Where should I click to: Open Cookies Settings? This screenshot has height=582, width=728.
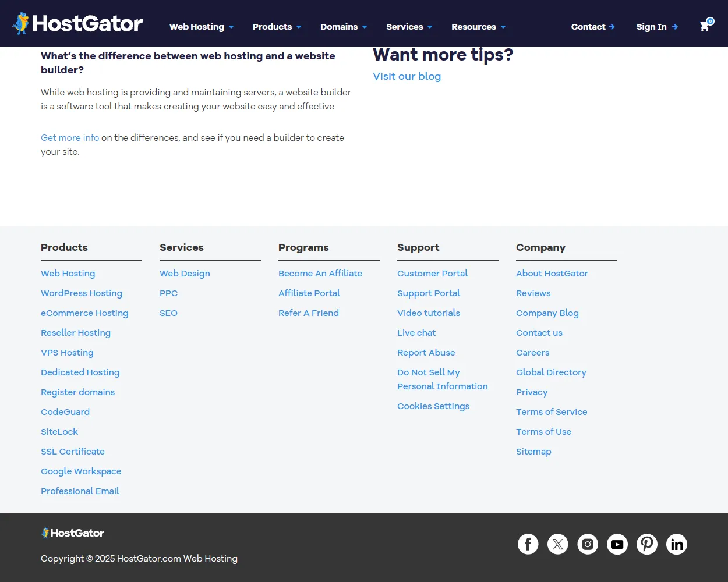click(x=433, y=406)
